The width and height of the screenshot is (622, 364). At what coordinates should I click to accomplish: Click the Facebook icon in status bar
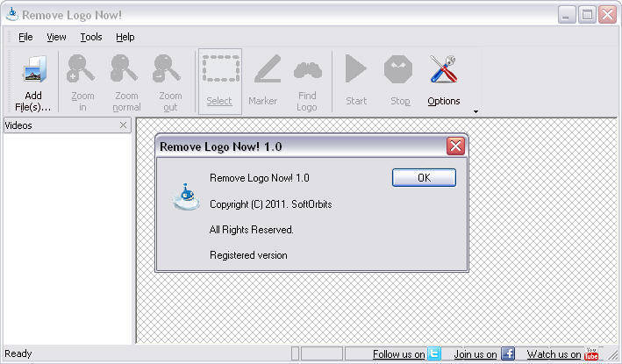coord(508,353)
